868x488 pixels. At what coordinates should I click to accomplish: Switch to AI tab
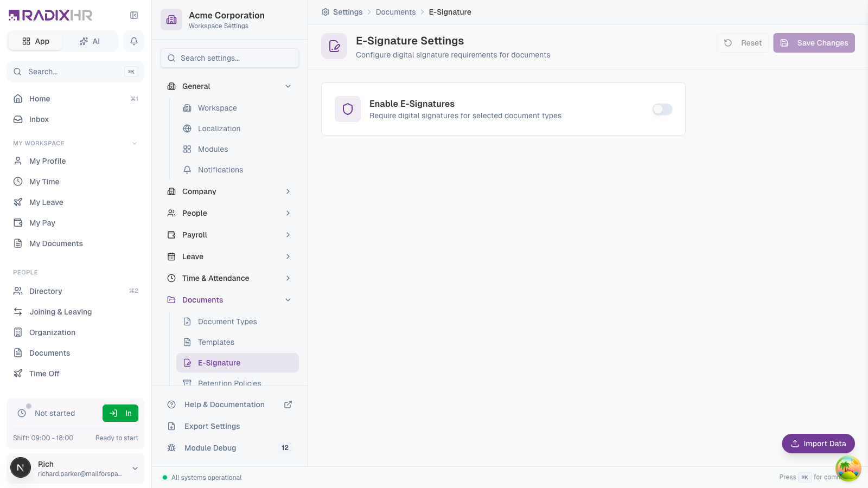90,41
